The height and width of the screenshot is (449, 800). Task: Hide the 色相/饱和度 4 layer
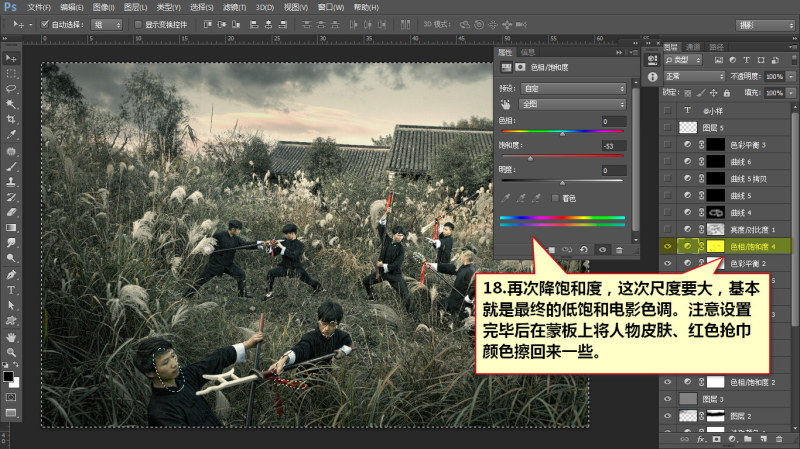pos(667,246)
